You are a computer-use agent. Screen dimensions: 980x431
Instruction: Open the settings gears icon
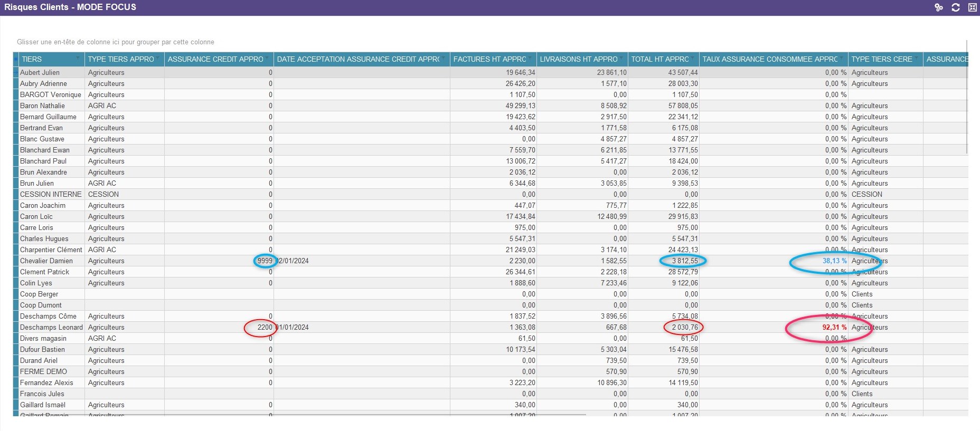click(938, 7)
